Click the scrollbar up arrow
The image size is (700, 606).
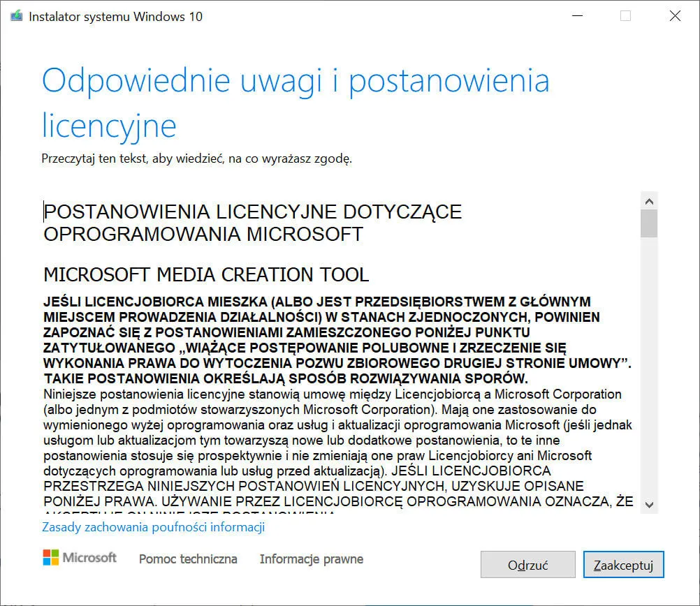[x=649, y=201]
